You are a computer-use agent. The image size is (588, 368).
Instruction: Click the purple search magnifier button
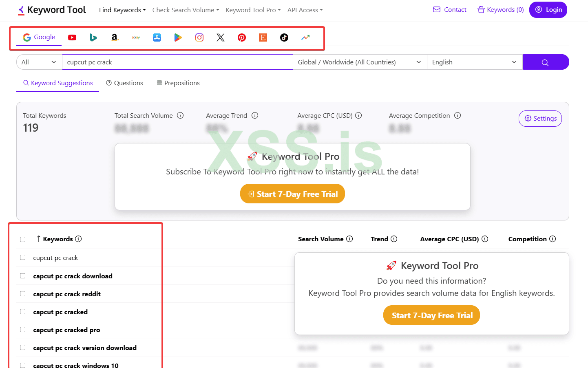coord(546,62)
